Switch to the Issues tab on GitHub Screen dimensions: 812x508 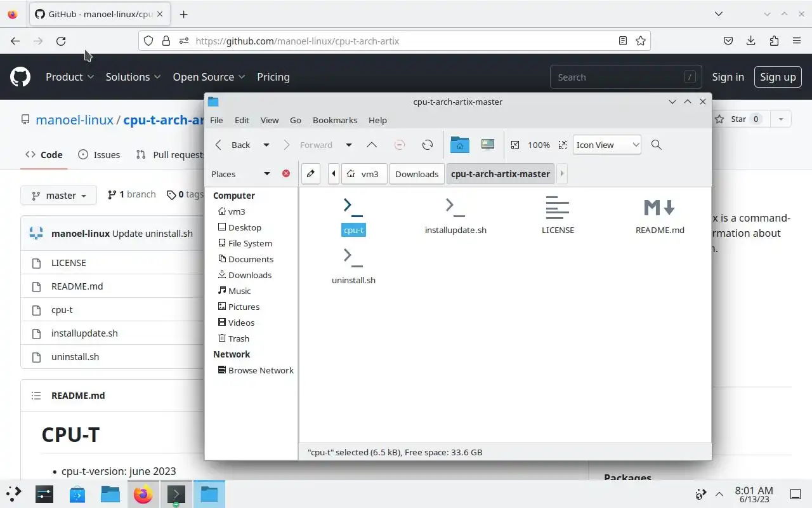point(99,154)
